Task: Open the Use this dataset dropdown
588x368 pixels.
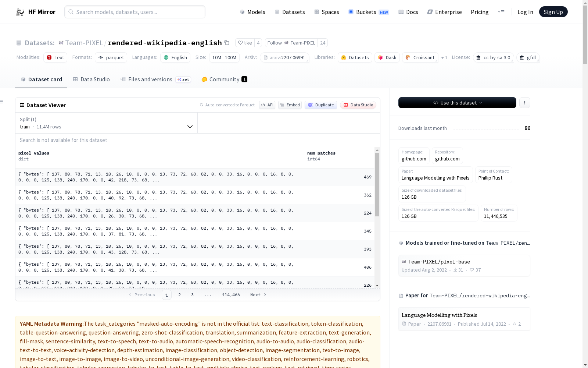Action: tap(457, 103)
